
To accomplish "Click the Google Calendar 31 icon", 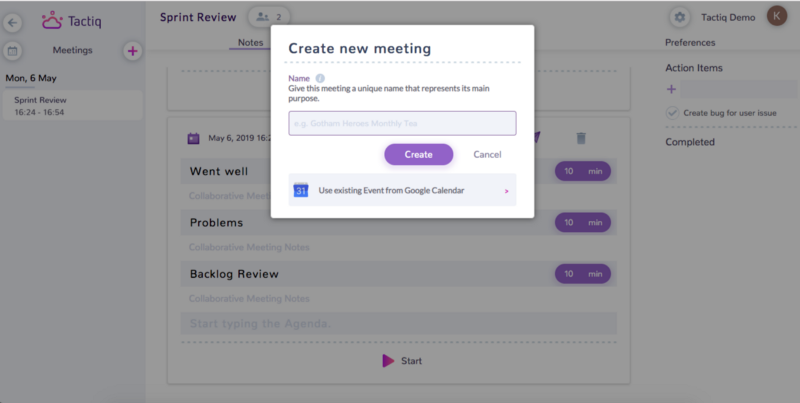I will tap(301, 190).
